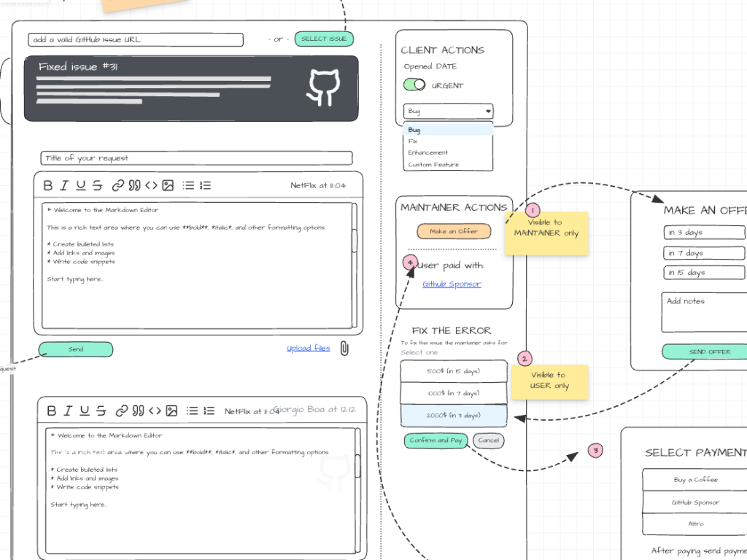
Task: Click numbered list icon in bottom editor
Action: [209, 411]
